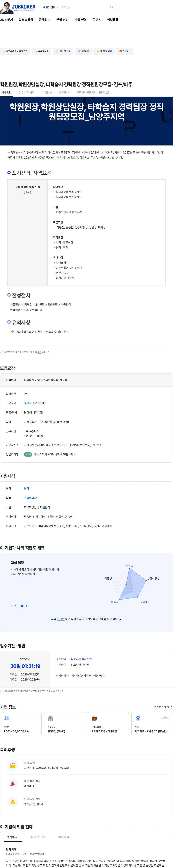Click the 2023년 상반기 label
This screenshot has width=173, height=868.
[x=13, y=854]
